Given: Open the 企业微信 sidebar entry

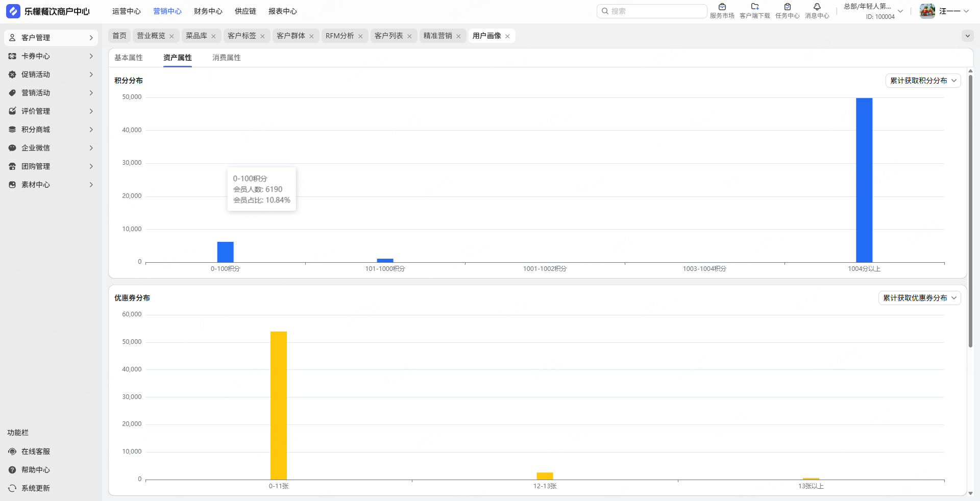Looking at the screenshot, I should coord(51,148).
